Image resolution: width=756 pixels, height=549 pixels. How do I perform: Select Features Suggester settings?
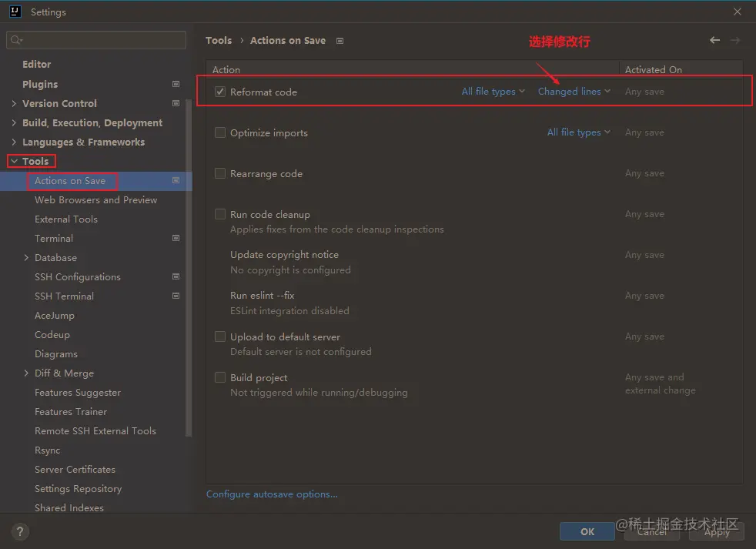(78, 393)
